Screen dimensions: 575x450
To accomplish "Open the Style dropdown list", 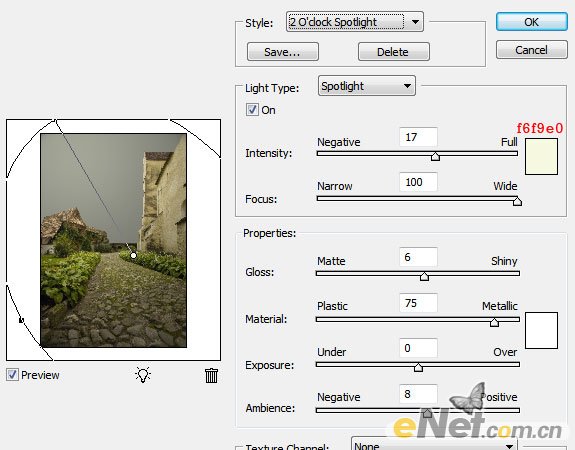I will click(x=354, y=22).
